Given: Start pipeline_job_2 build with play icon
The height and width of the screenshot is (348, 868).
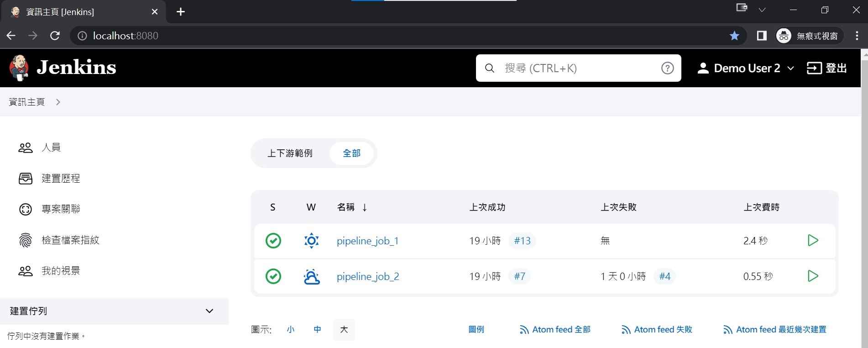Looking at the screenshot, I should click(813, 276).
